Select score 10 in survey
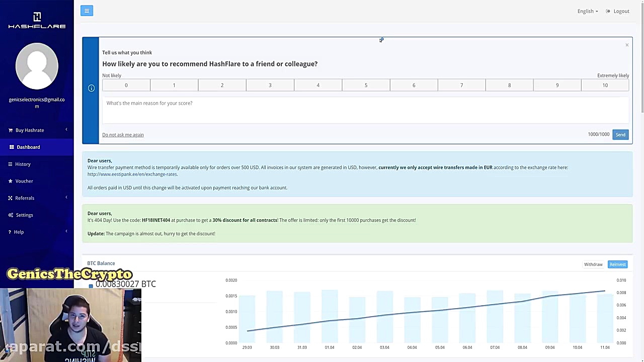The width and height of the screenshot is (644, 362). tap(605, 85)
